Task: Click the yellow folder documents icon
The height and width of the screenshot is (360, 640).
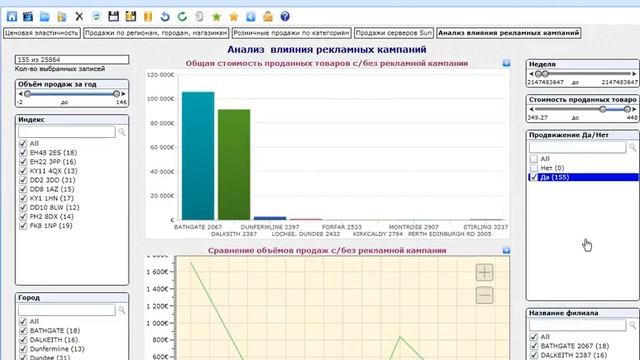Action: pyautogui.click(x=62, y=16)
